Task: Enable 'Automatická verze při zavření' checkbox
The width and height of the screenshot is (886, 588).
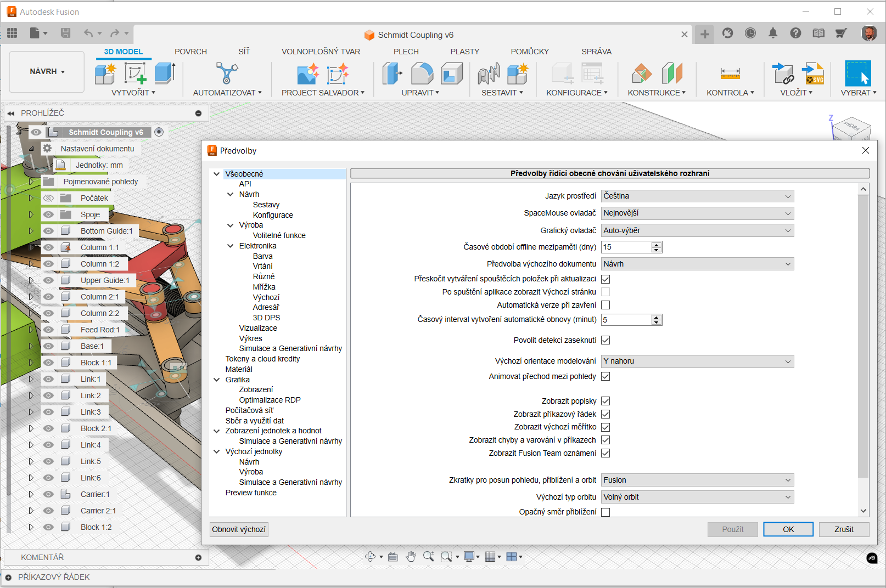Action: [x=605, y=305]
